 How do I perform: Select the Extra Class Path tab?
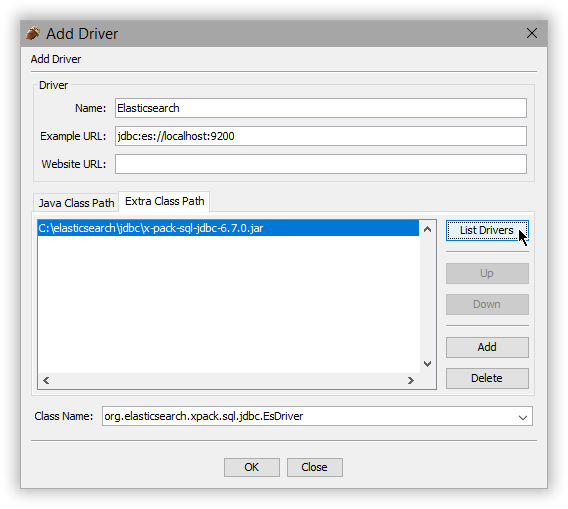(x=164, y=201)
